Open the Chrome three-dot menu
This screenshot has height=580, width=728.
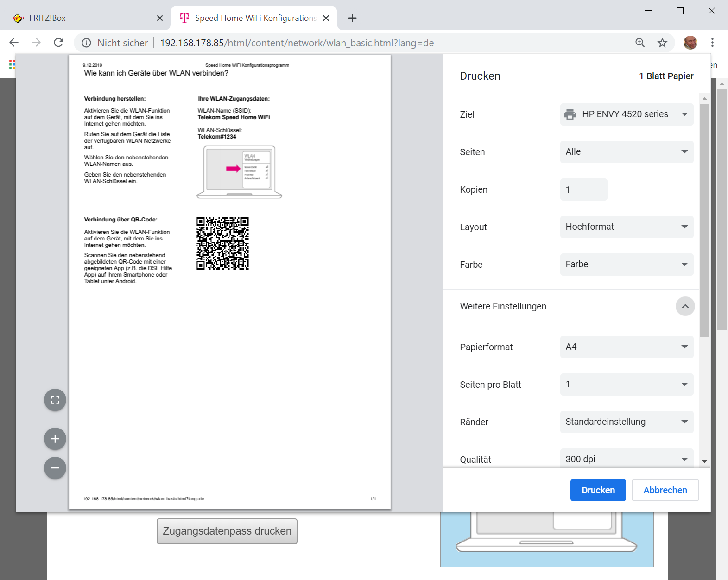click(x=712, y=43)
